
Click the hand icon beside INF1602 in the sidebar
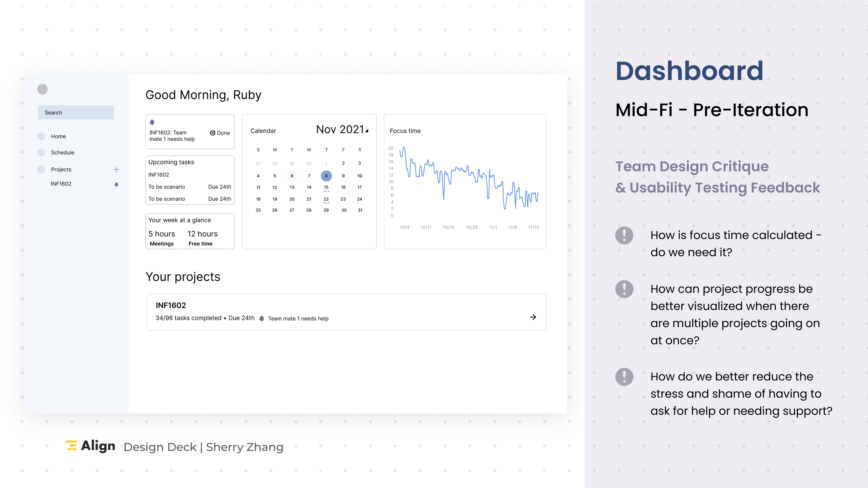click(x=116, y=184)
